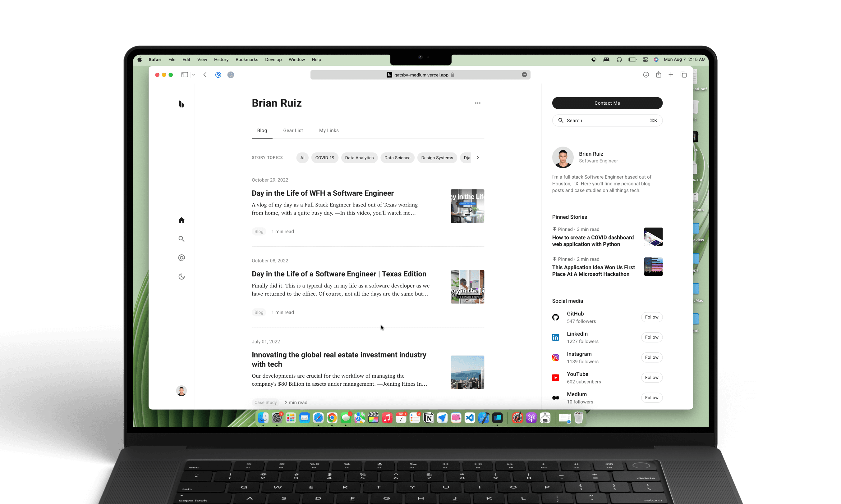This screenshot has width=841, height=504.
Task: Click the real estate article city thumbnail
Action: point(467,372)
